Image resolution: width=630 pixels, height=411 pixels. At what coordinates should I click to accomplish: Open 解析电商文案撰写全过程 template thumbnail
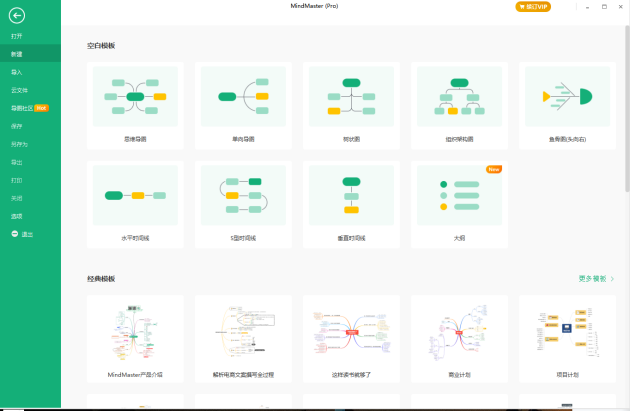[243, 339]
